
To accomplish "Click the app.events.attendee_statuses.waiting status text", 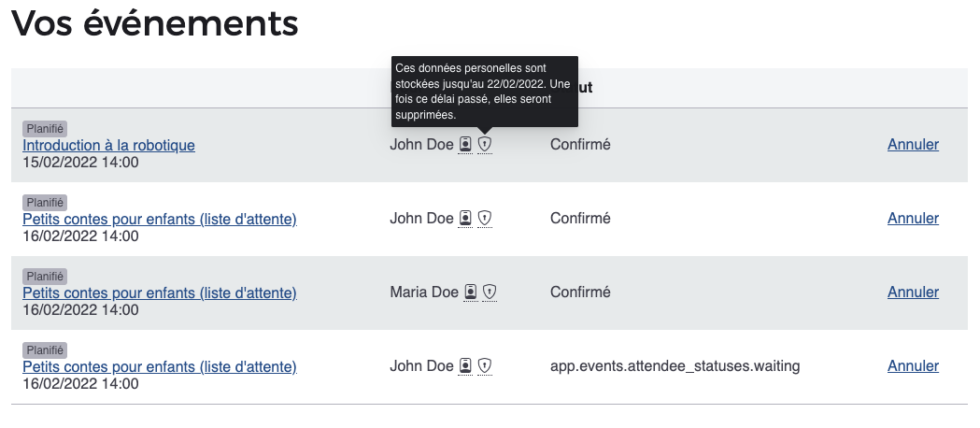I will (675, 365).
